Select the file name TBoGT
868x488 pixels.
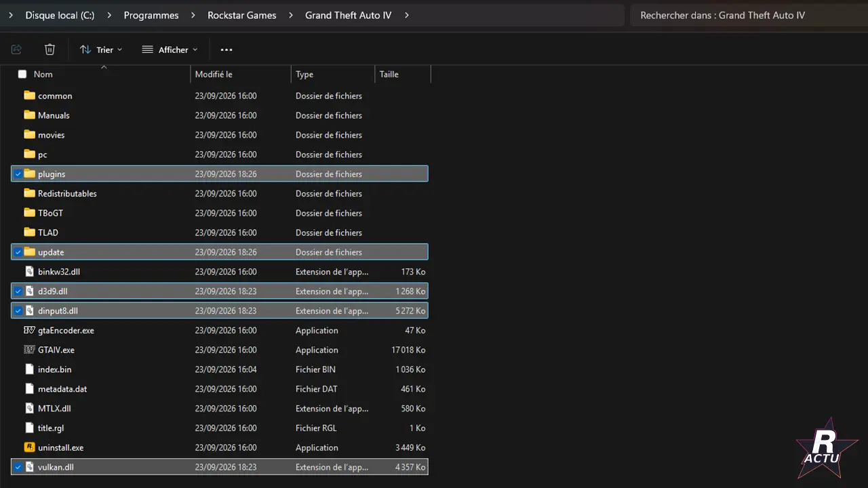(50, 213)
